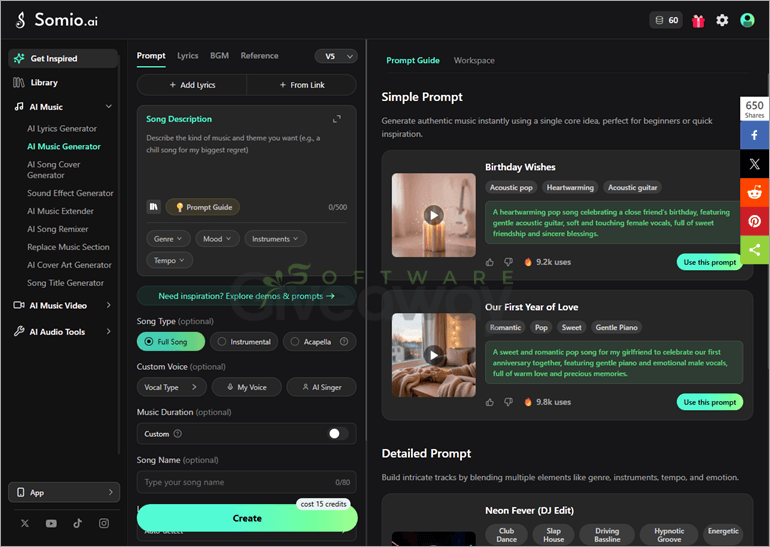This screenshot has width=770, height=547.
Task: Expand the Song Description box
Action: pos(337,119)
